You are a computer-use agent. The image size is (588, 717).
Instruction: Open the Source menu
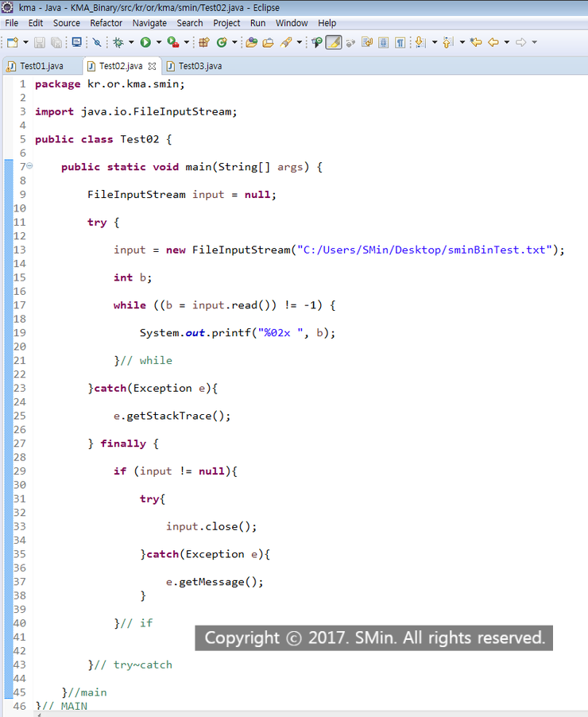[66, 23]
